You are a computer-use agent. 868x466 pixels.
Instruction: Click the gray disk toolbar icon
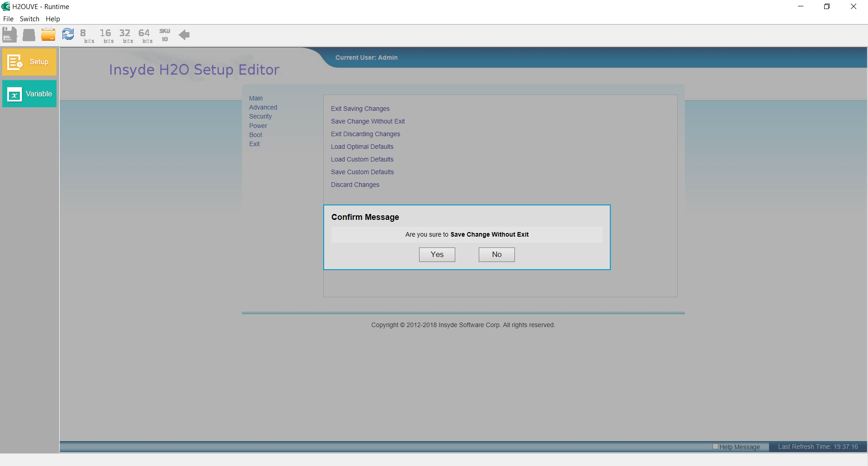[x=29, y=35]
